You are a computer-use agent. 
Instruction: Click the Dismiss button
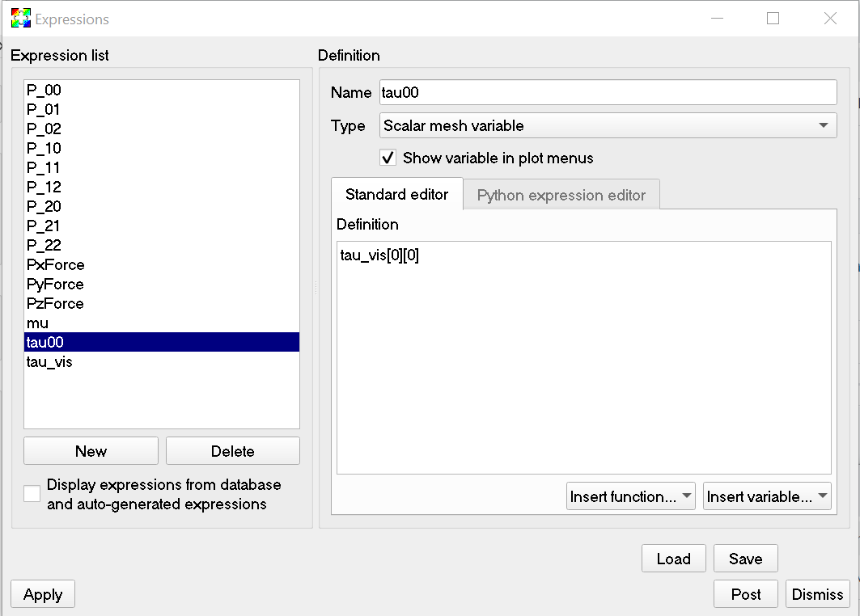pyautogui.click(x=817, y=594)
